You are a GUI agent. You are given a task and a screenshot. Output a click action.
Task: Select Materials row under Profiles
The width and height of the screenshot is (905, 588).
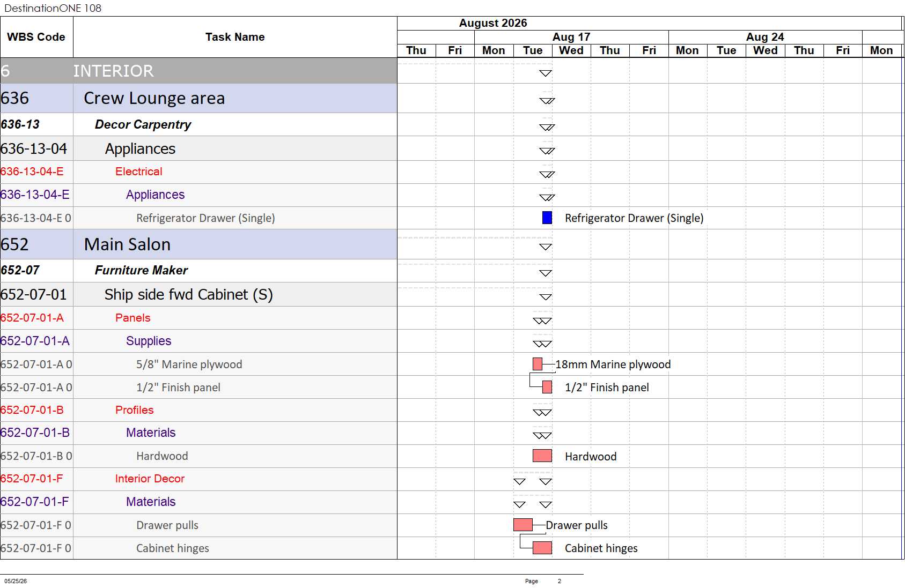click(198, 433)
